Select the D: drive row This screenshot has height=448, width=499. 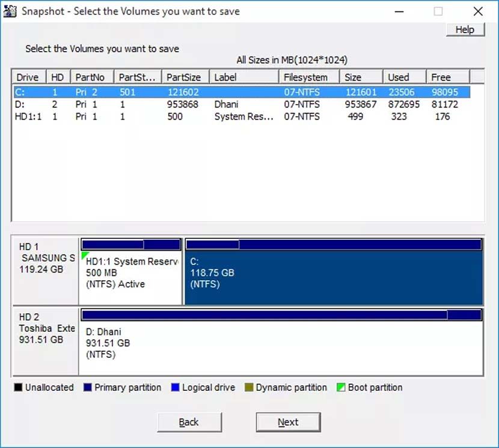pos(242,104)
